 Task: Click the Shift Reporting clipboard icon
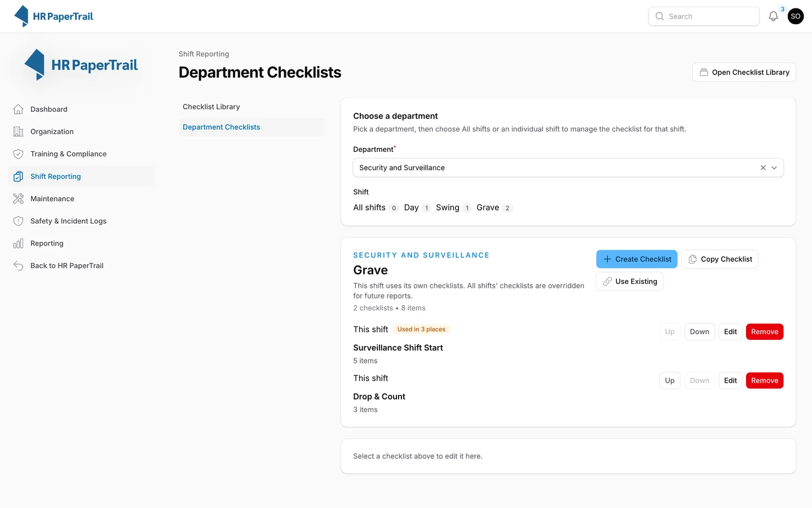19,176
